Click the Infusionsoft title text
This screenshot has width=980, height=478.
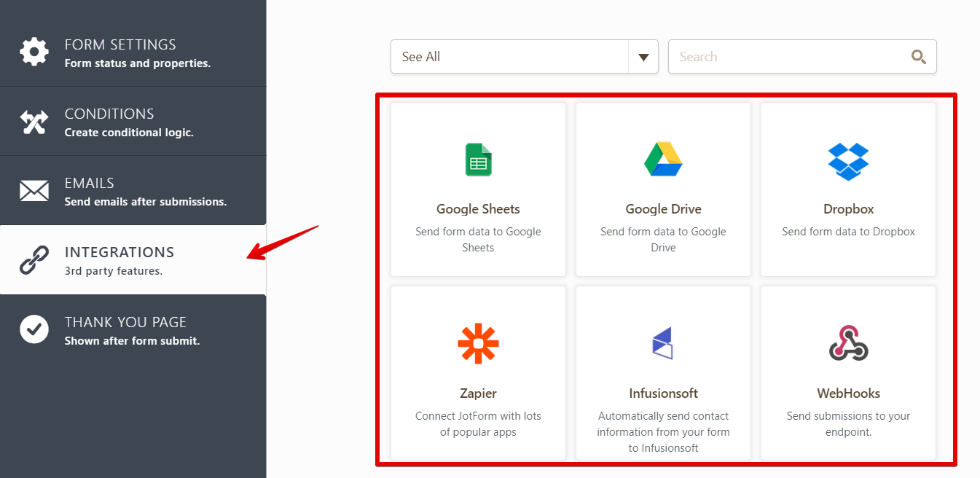pyautogui.click(x=664, y=393)
